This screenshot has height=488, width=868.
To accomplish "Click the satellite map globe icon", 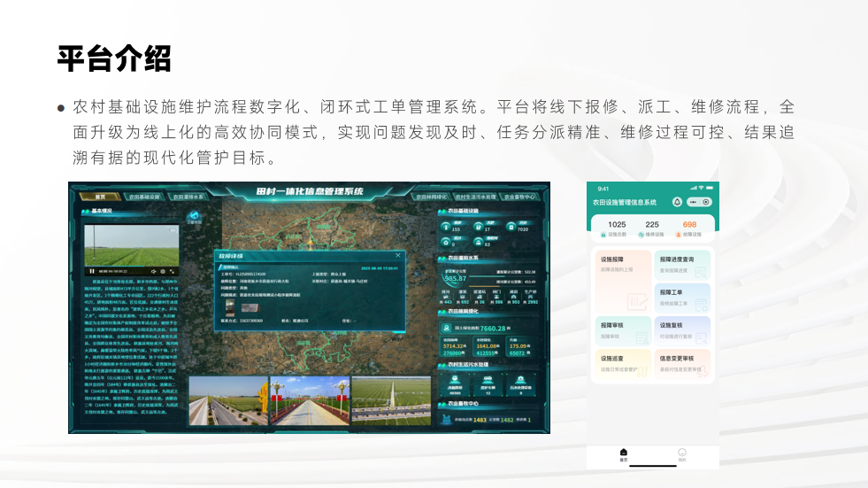I will click(x=194, y=215).
